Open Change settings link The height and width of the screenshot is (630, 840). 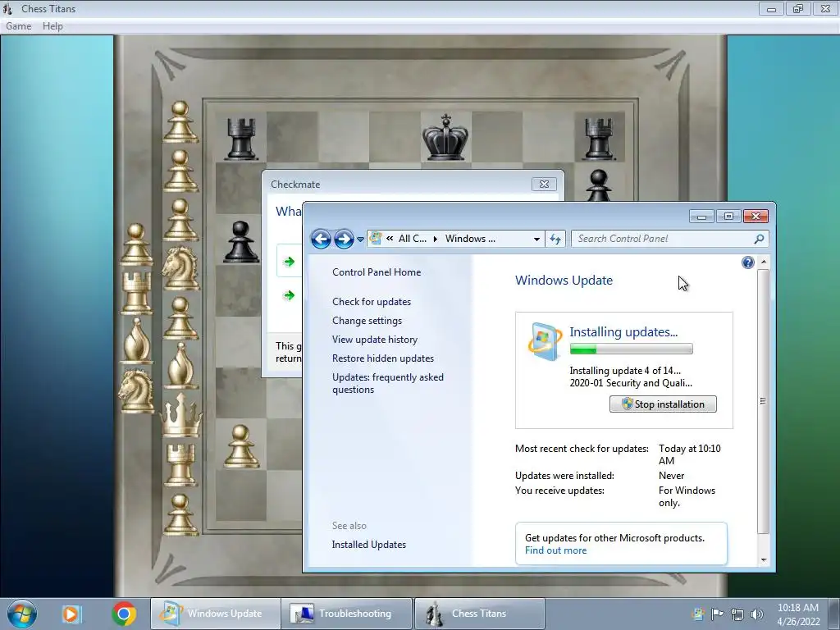pos(367,321)
